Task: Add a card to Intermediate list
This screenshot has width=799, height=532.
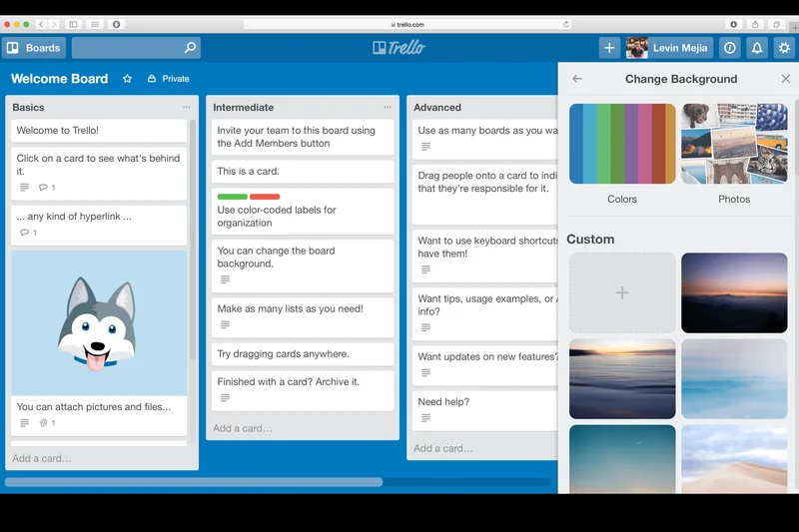Action: pyautogui.click(x=243, y=428)
